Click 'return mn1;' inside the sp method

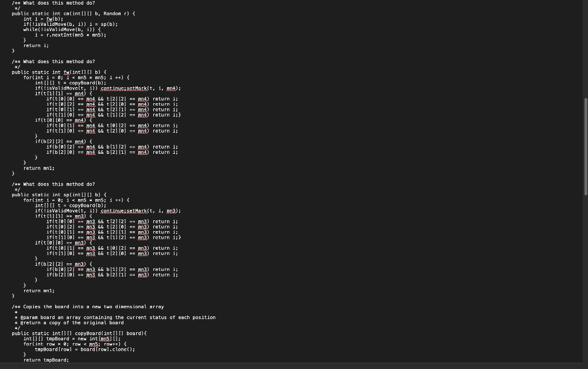click(39, 291)
